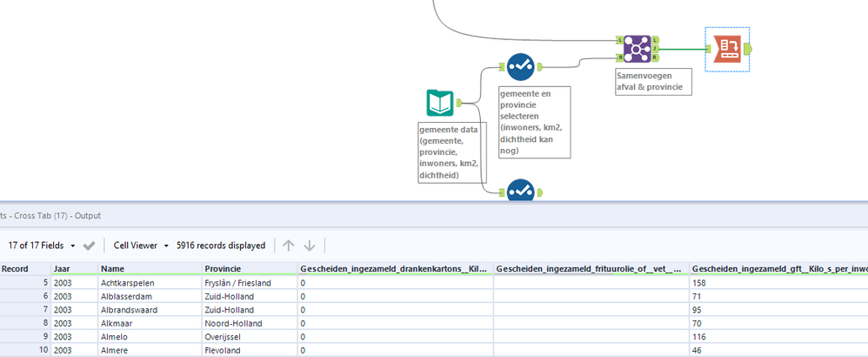
Task: Click the 'Fryslân / Friesland' province cell
Action: point(250,283)
